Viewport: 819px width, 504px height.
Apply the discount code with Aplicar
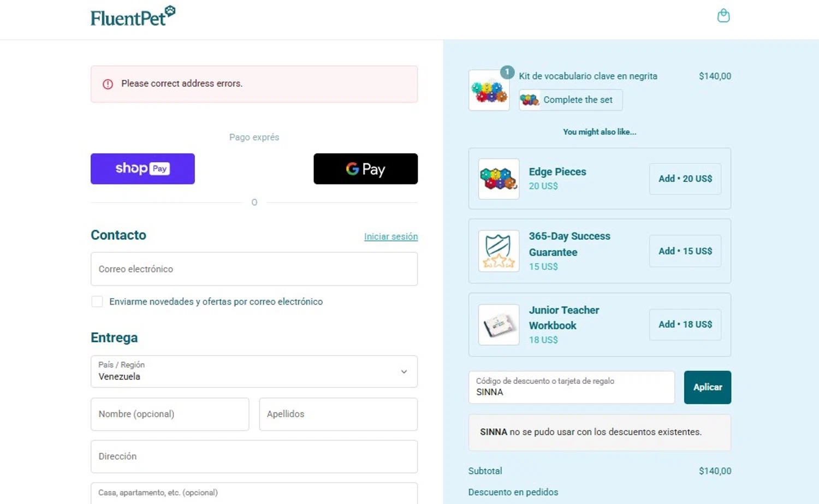708,387
